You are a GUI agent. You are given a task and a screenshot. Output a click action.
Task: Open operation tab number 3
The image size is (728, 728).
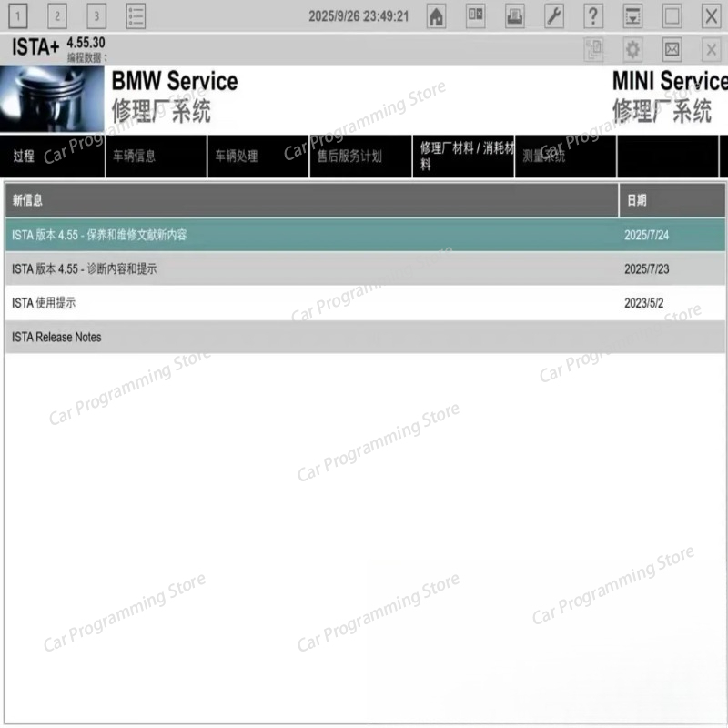(x=96, y=16)
